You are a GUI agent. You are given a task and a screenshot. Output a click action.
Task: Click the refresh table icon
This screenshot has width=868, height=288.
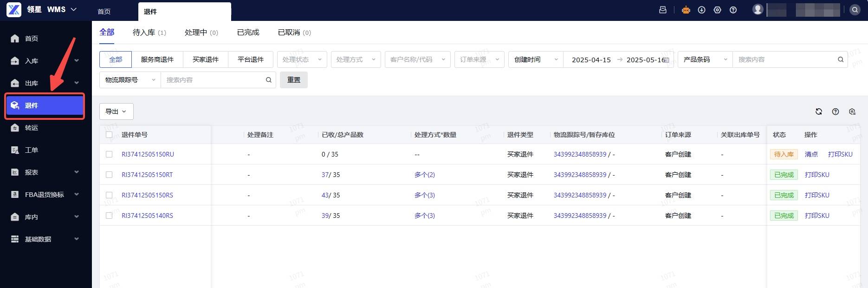tap(819, 111)
